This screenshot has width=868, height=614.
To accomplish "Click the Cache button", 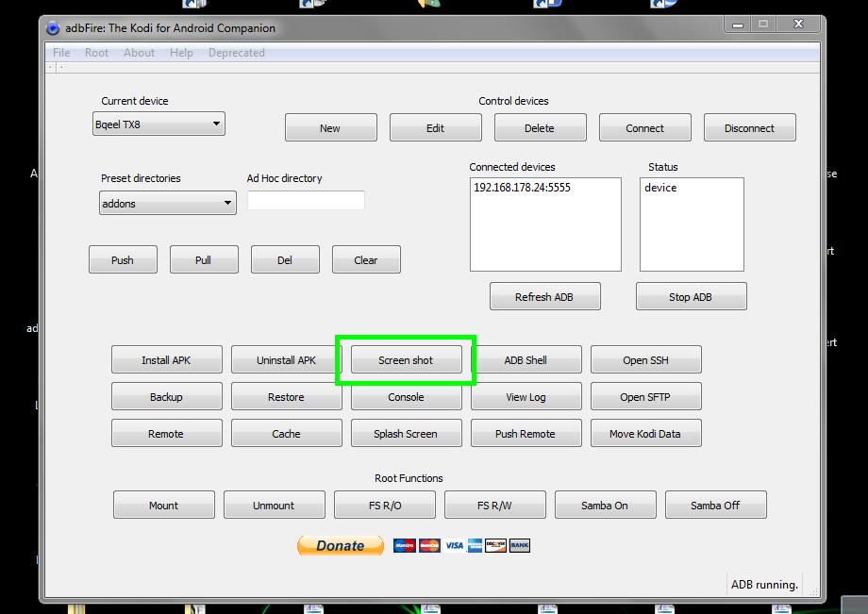I will click(x=286, y=433).
